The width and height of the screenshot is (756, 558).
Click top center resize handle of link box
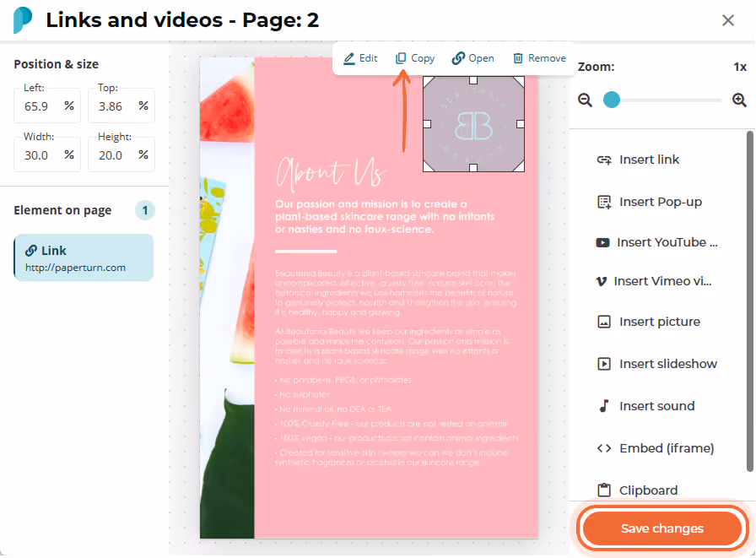pyautogui.click(x=473, y=80)
